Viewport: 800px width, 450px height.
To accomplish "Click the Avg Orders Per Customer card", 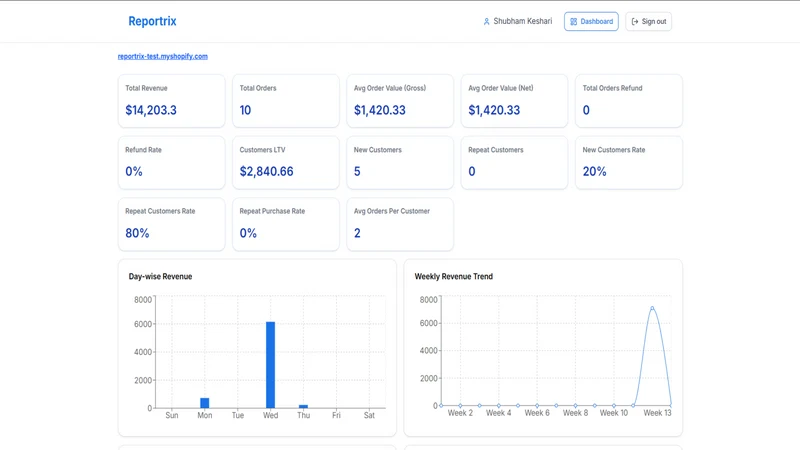I will point(400,224).
